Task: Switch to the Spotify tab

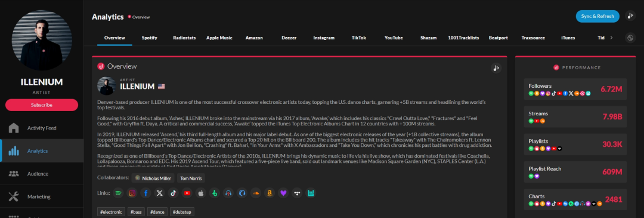Action: tap(150, 38)
